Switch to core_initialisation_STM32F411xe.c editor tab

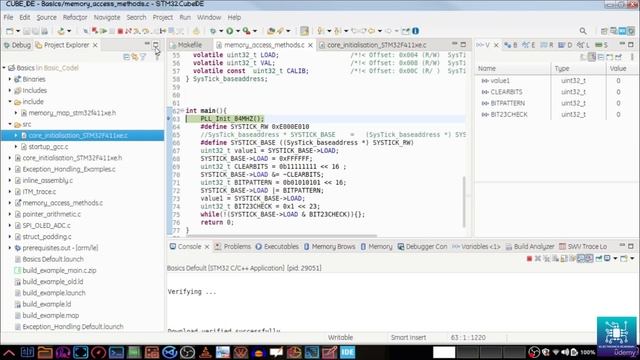click(376, 45)
